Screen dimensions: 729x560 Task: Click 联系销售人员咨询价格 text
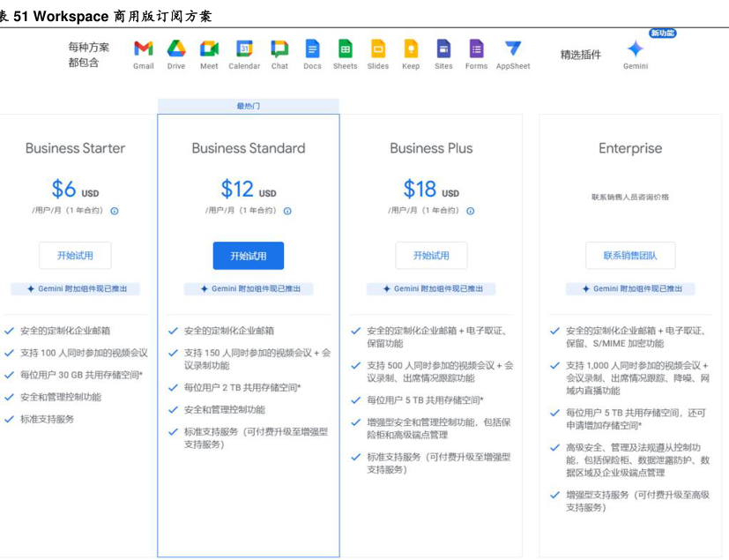coord(630,198)
